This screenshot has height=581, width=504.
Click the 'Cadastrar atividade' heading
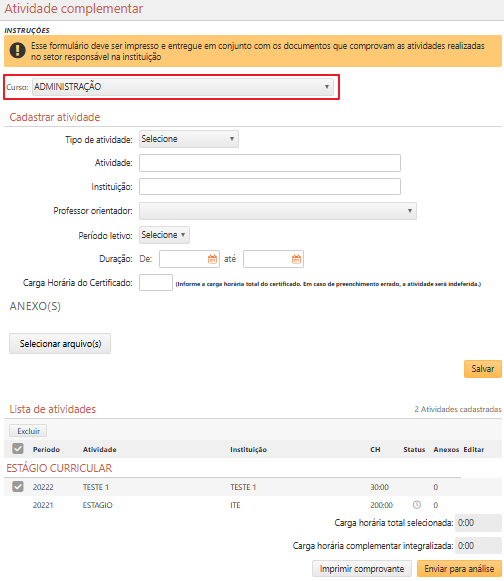(x=55, y=117)
